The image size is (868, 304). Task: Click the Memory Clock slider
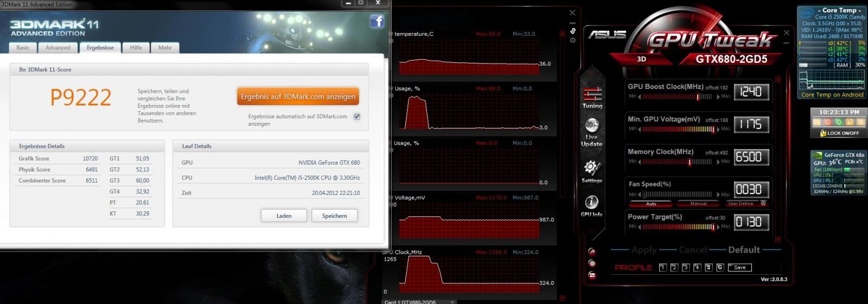pyautogui.click(x=678, y=162)
